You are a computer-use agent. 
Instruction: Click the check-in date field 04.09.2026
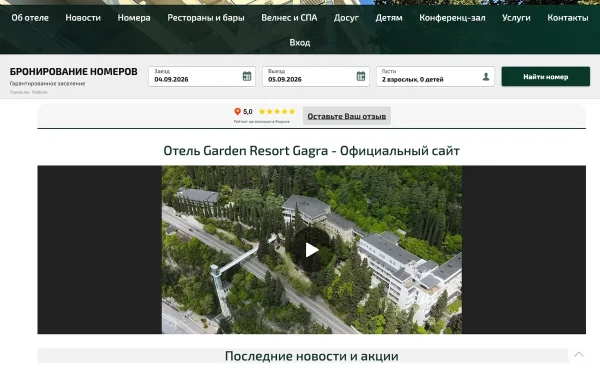coord(202,77)
